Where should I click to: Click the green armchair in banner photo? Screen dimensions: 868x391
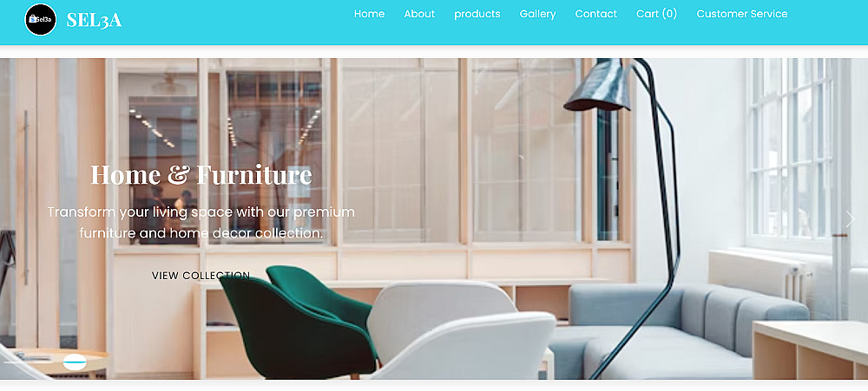(298, 323)
